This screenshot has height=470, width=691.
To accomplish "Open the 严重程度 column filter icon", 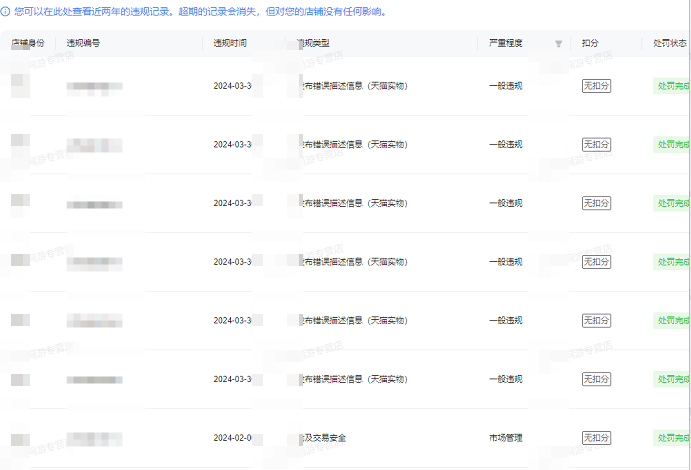I will pyautogui.click(x=558, y=44).
